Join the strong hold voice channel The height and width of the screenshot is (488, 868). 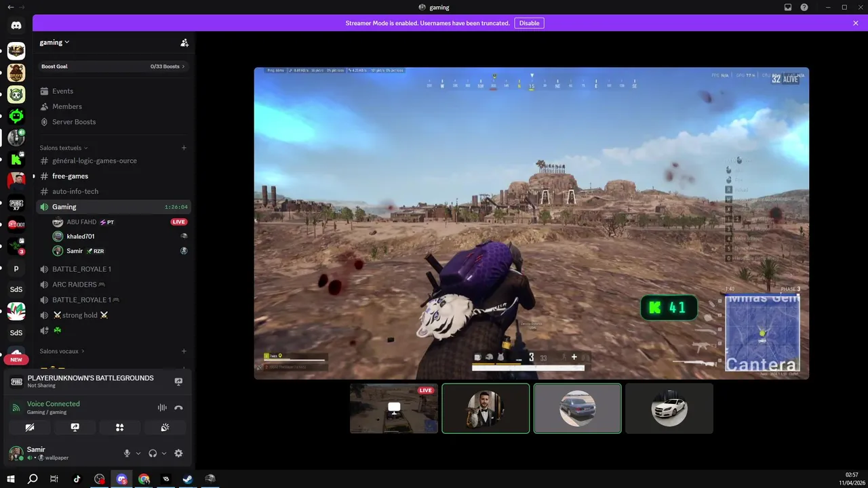(x=113, y=315)
